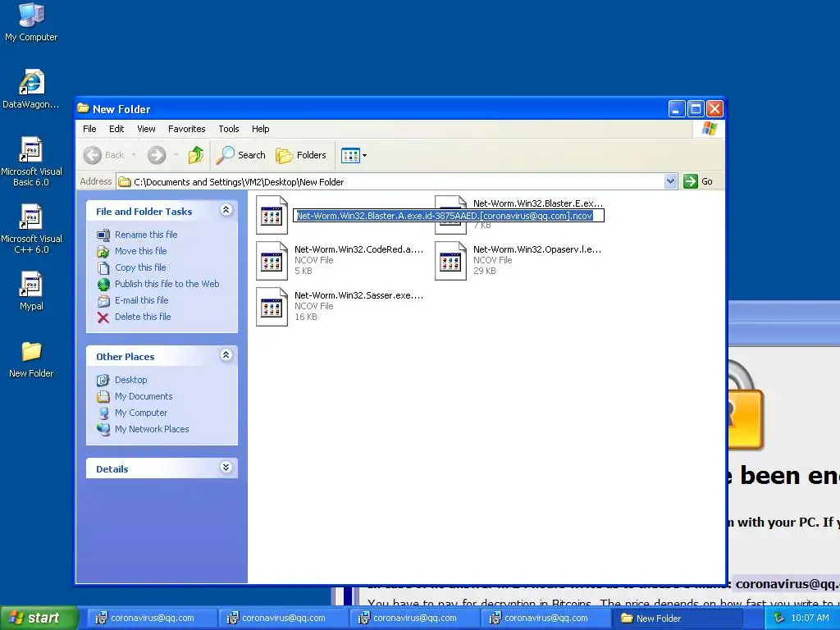Expand the Address bar dropdown
The height and width of the screenshot is (630, 840).
pos(670,181)
